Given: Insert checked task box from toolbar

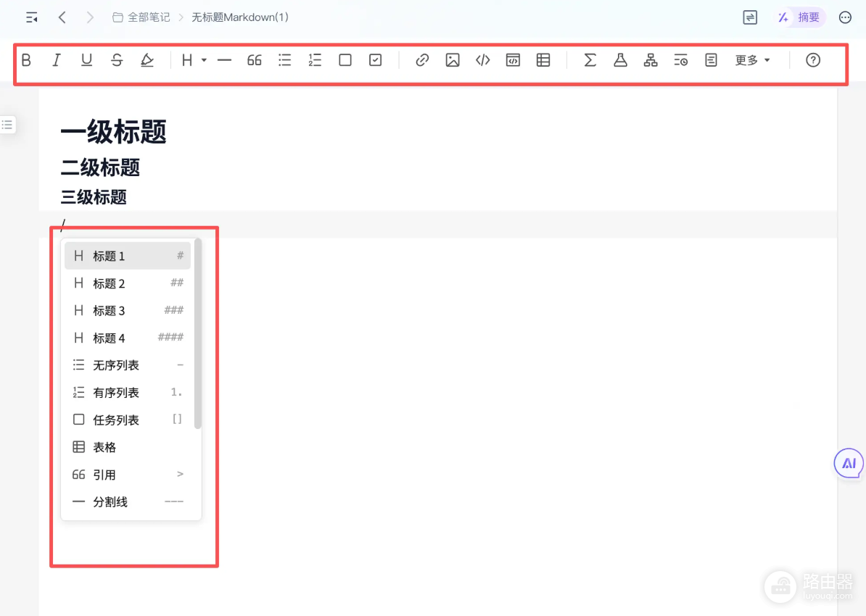Looking at the screenshot, I should [376, 60].
